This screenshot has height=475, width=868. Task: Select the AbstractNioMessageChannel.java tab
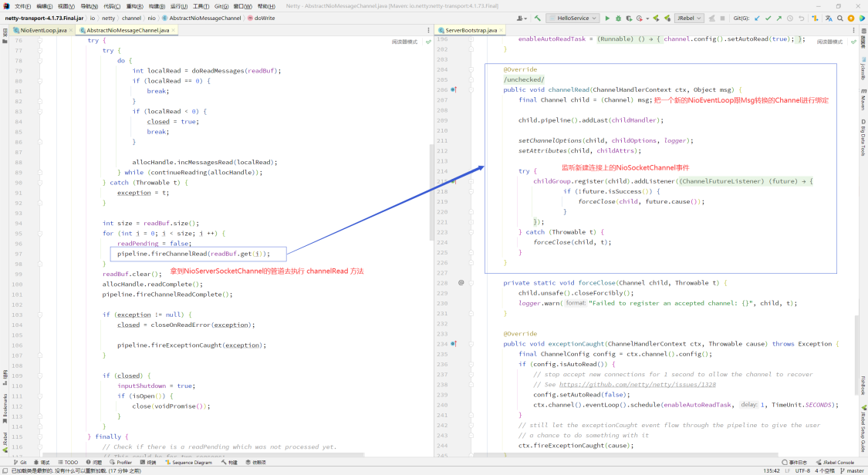(x=128, y=30)
